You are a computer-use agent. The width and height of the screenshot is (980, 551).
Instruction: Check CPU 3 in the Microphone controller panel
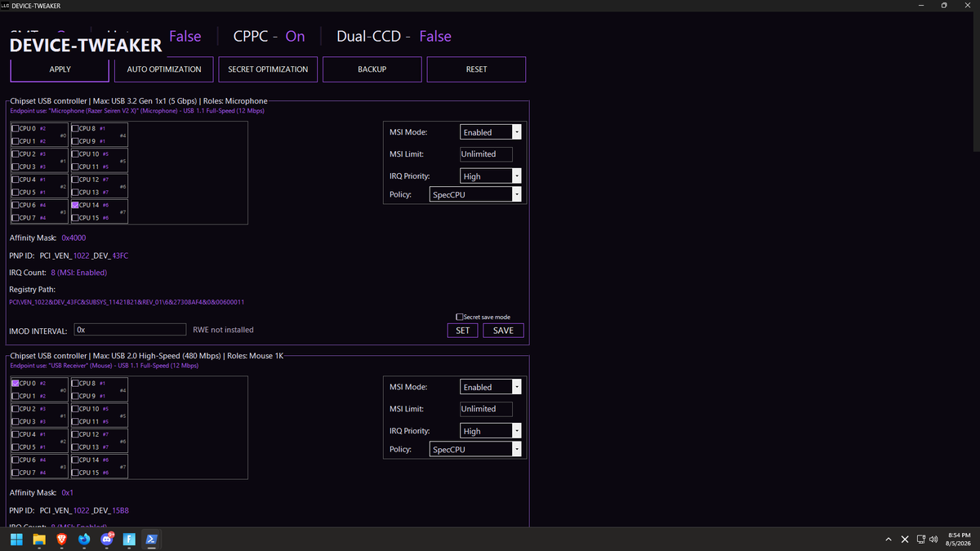pos(15,167)
